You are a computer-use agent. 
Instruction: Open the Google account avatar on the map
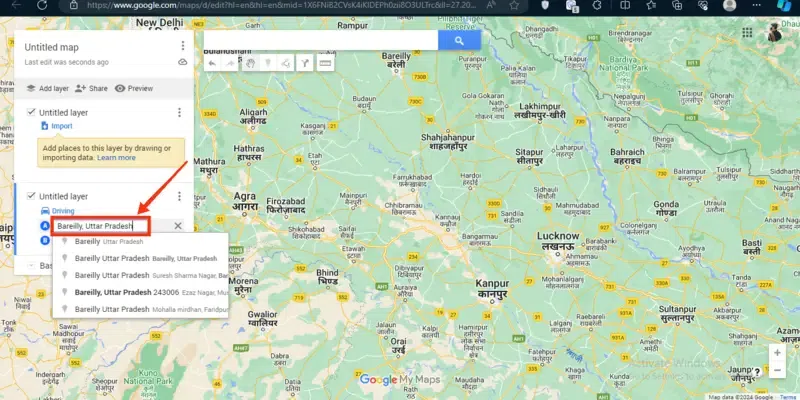point(775,32)
